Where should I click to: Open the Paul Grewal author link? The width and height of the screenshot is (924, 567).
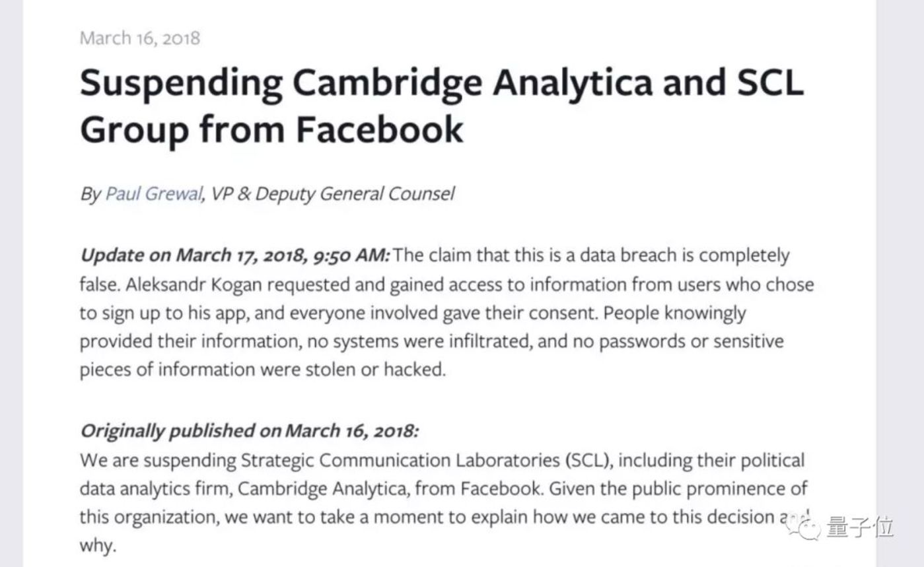coord(154,194)
